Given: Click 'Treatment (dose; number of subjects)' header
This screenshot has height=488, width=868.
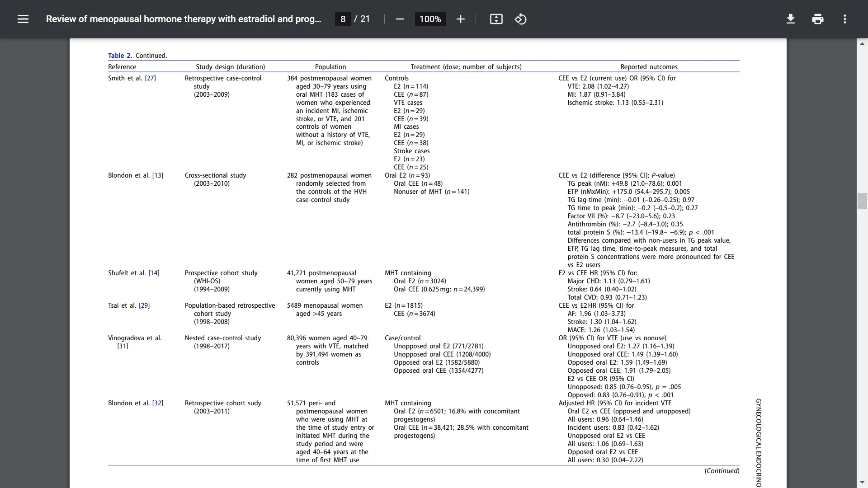Looking at the screenshot, I should tap(466, 67).
